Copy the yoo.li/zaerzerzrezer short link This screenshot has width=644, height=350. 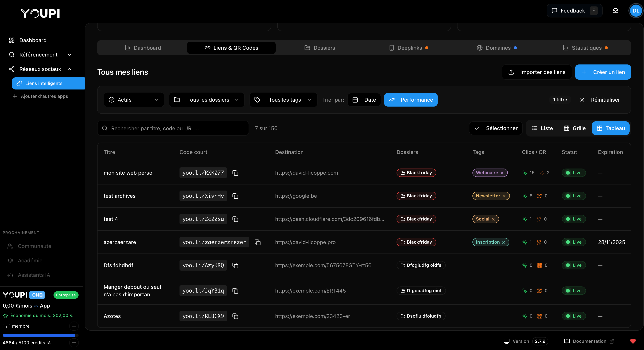(x=257, y=242)
